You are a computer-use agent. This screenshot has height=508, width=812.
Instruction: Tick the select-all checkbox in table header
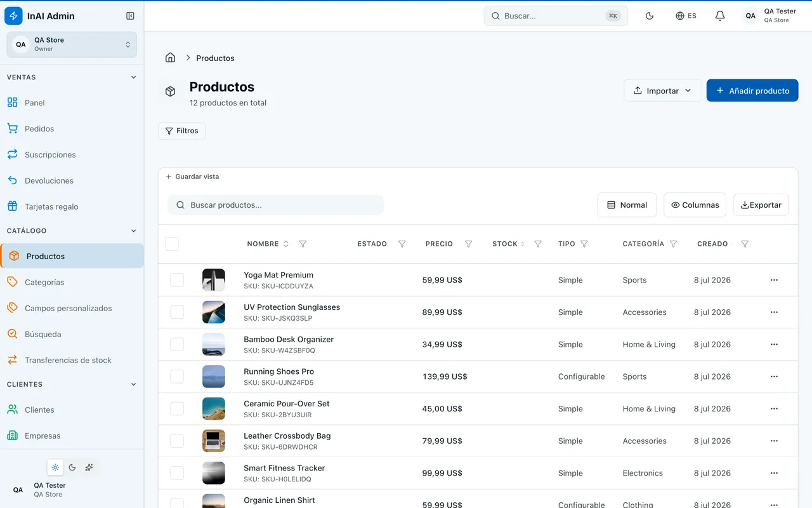coord(172,244)
